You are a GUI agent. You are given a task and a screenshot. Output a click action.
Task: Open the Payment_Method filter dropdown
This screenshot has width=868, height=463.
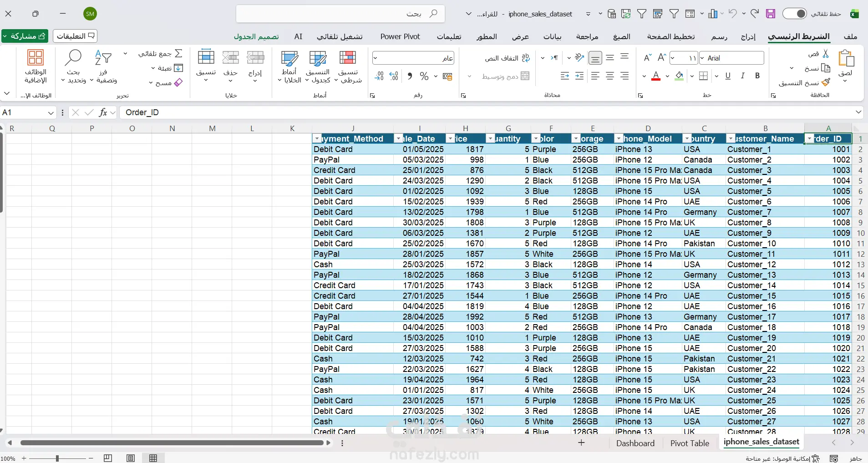pyautogui.click(x=317, y=139)
